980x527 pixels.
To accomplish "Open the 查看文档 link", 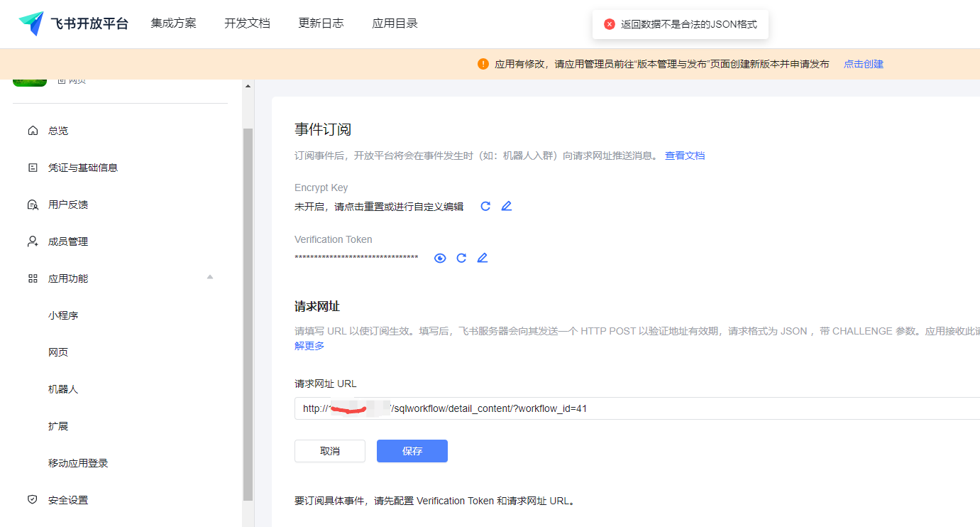I will (685, 156).
